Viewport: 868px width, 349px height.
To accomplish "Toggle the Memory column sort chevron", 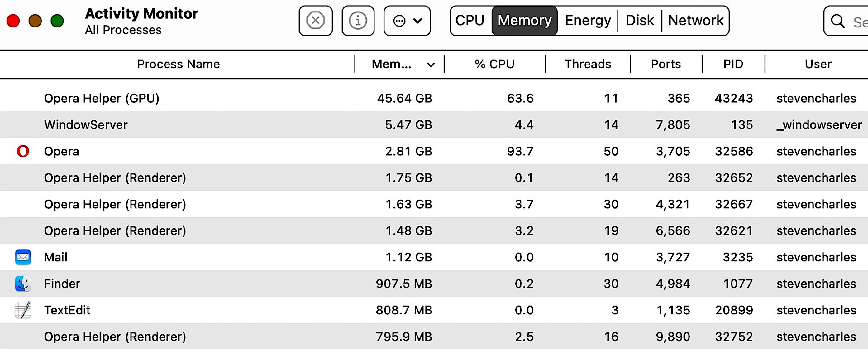I will 431,65.
